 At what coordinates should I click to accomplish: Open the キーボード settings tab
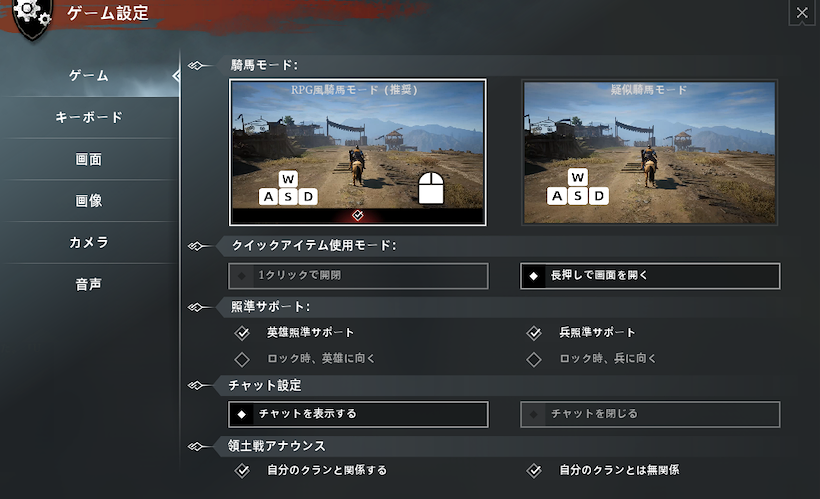(x=89, y=118)
